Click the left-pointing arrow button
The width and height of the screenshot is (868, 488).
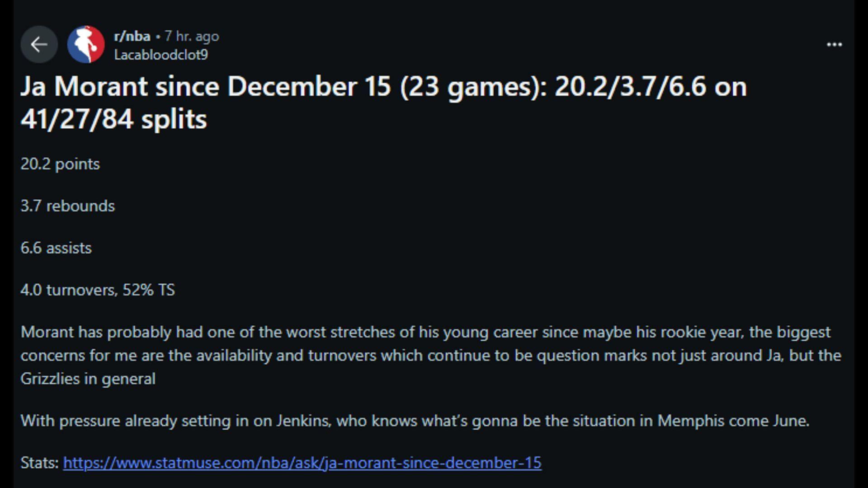pos(39,44)
